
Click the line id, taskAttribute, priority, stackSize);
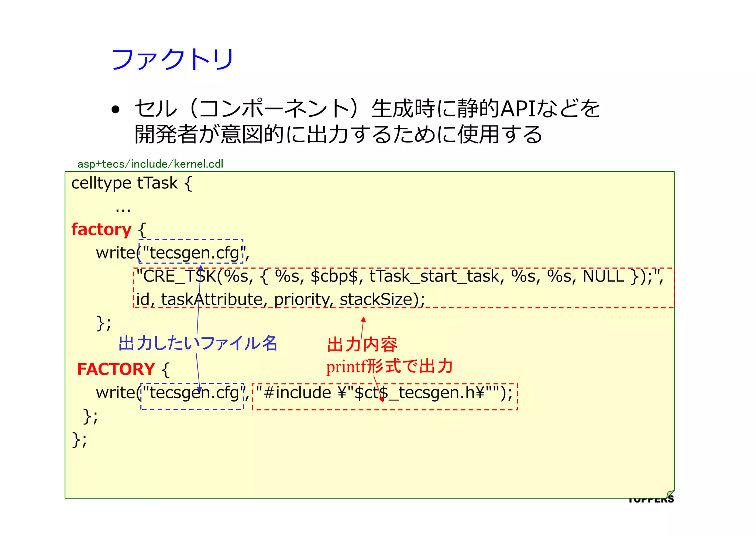click(x=281, y=300)
